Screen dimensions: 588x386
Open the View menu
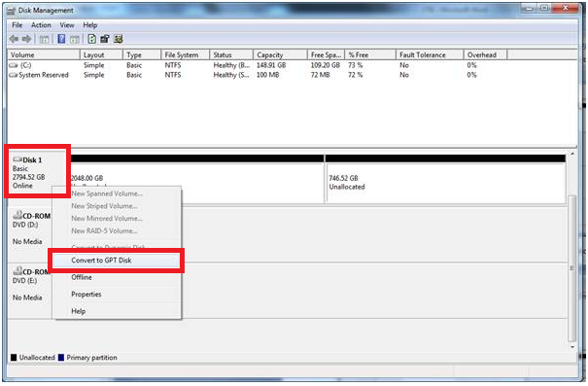click(x=67, y=25)
